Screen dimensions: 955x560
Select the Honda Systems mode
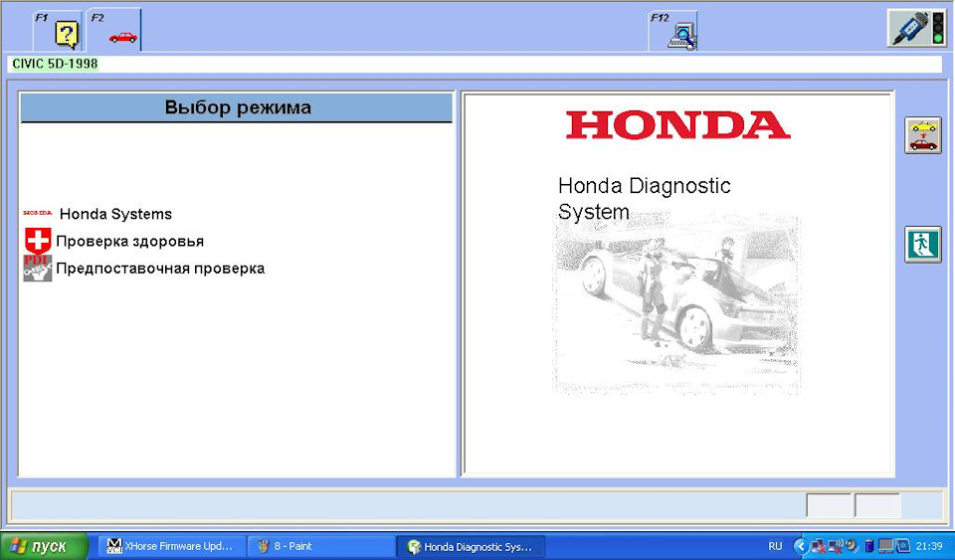click(115, 214)
